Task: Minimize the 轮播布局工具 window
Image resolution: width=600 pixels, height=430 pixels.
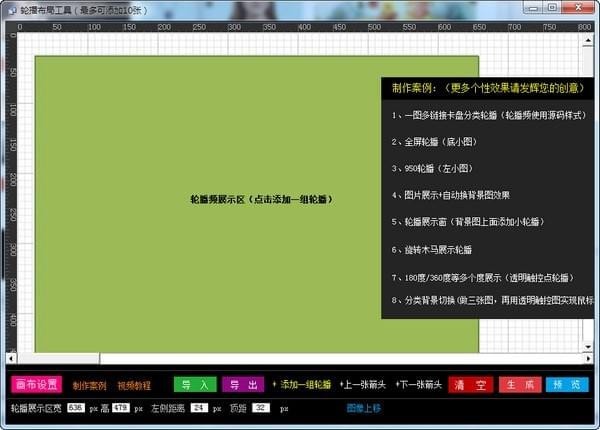Action: (x=533, y=8)
